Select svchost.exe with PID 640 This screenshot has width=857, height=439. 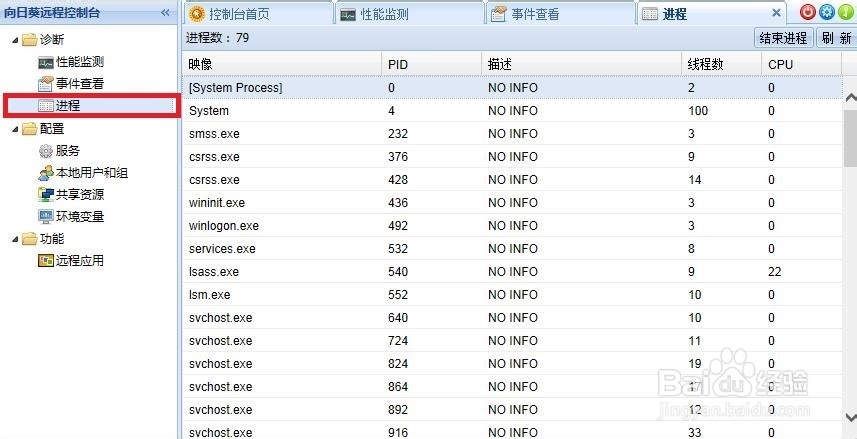tap(512, 318)
